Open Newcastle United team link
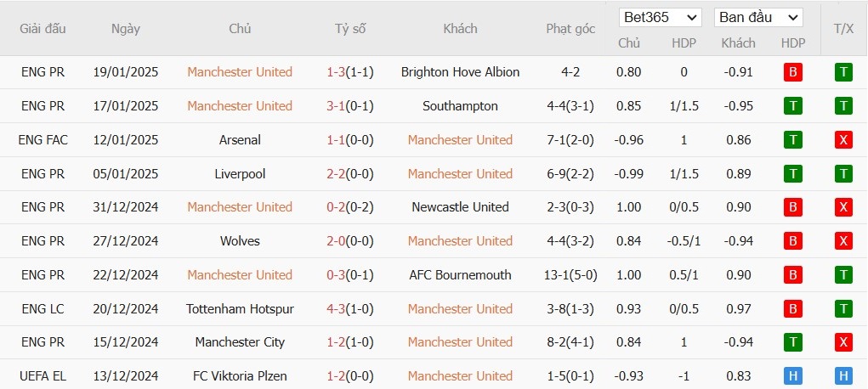 (460, 207)
